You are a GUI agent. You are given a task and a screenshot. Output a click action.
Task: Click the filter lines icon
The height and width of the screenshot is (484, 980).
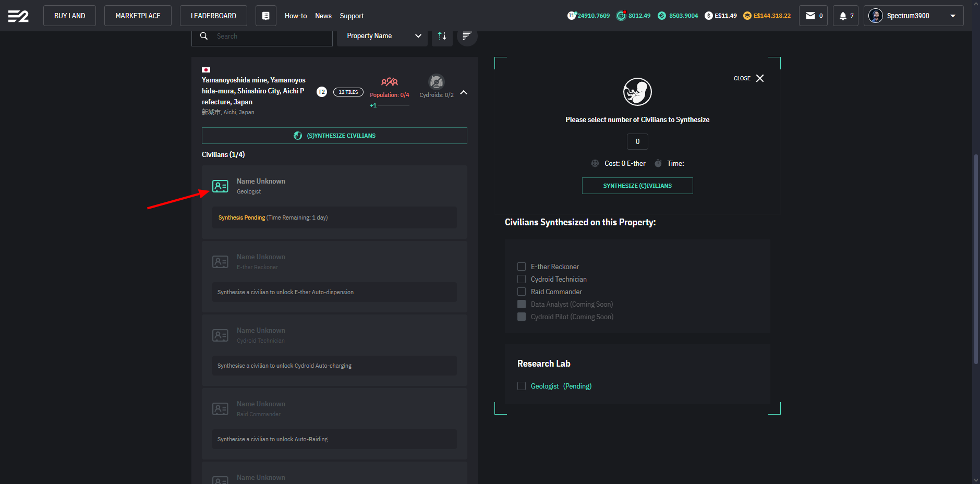pyautogui.click(x=467, y=36)
